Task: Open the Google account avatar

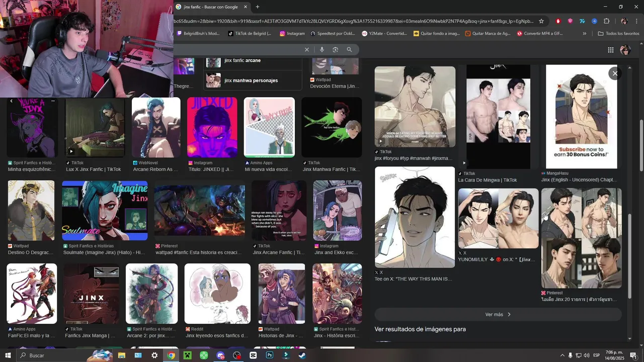Action: (625, 50)
